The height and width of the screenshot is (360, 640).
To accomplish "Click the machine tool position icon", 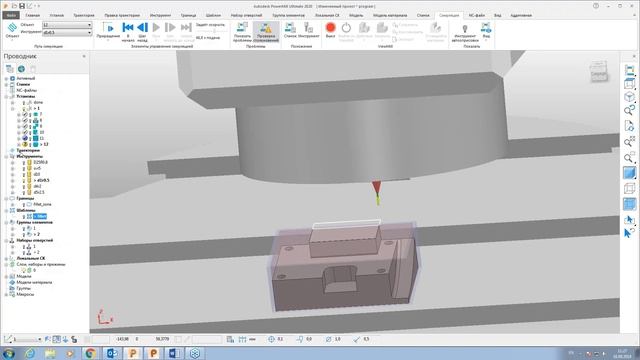I will coord(290,28).
